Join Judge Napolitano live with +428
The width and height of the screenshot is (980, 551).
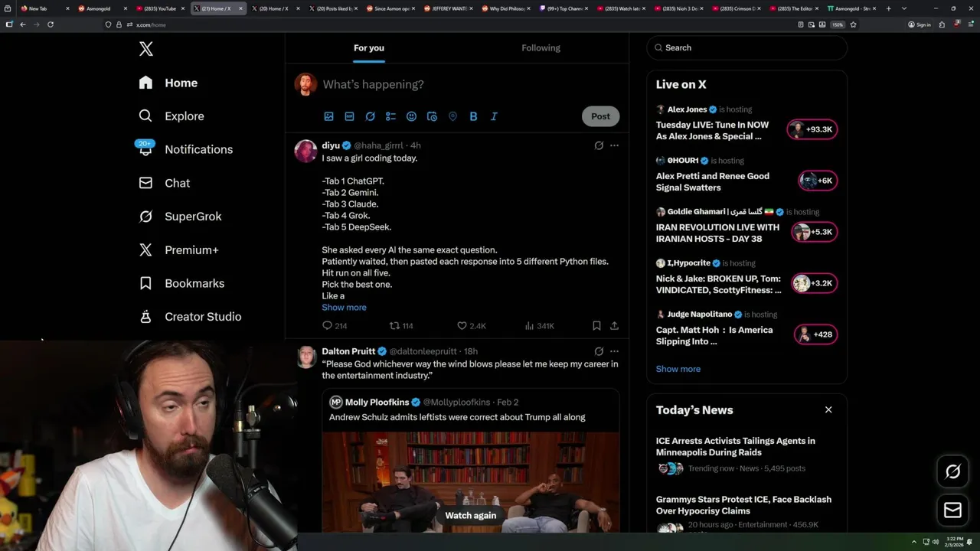pos(816,334)
